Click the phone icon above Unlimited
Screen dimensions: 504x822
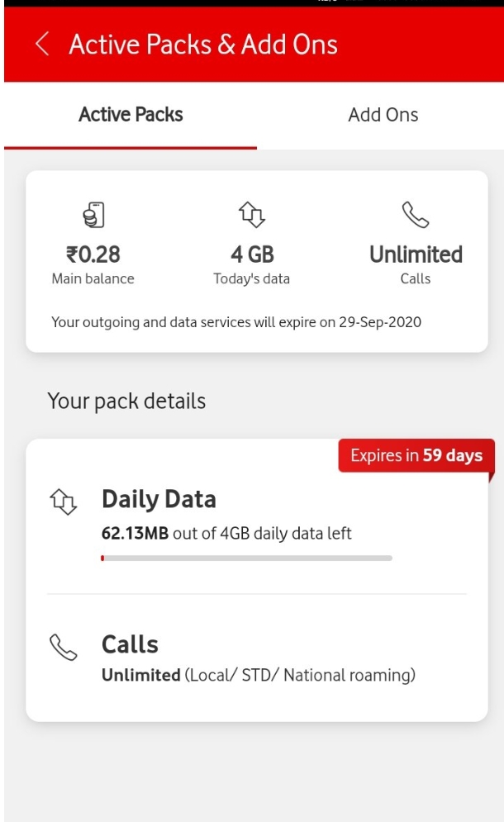tap(416, 215)
